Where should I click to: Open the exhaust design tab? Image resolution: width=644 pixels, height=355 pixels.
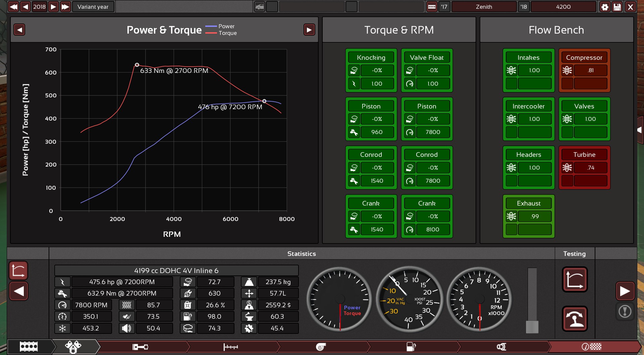pos(501,347)
